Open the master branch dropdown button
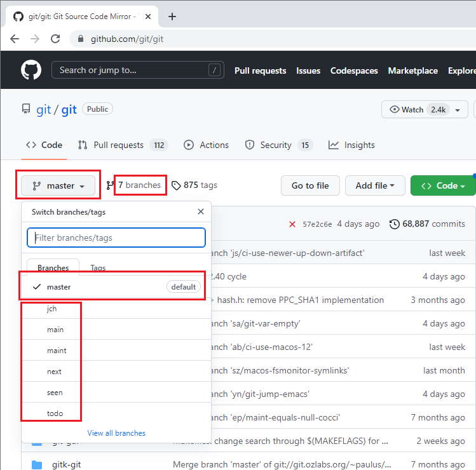The height and width of the screenshot is (470, 476). (x=58, y=185)
